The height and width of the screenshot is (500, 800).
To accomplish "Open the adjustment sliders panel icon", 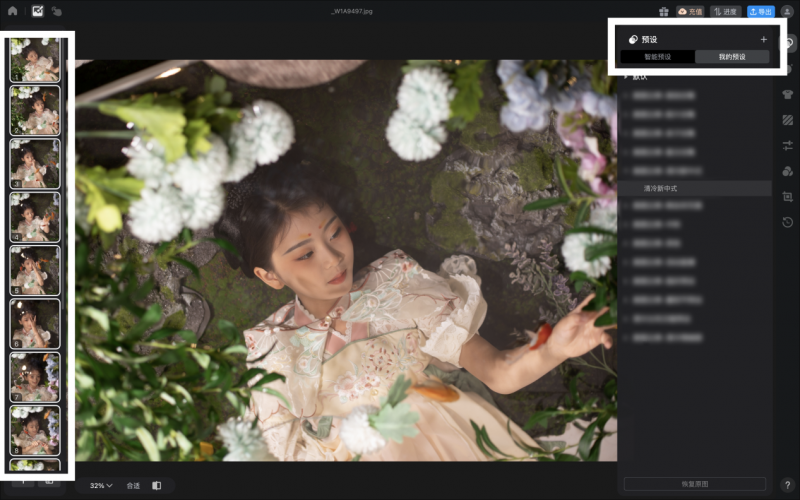I will tap(788, 145).
